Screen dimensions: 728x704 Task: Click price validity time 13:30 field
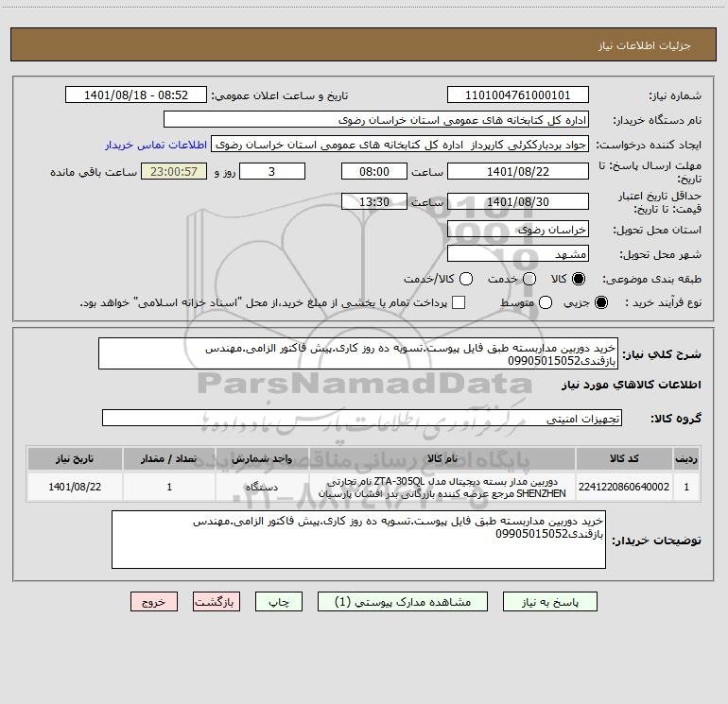click(x=374, y=201)
